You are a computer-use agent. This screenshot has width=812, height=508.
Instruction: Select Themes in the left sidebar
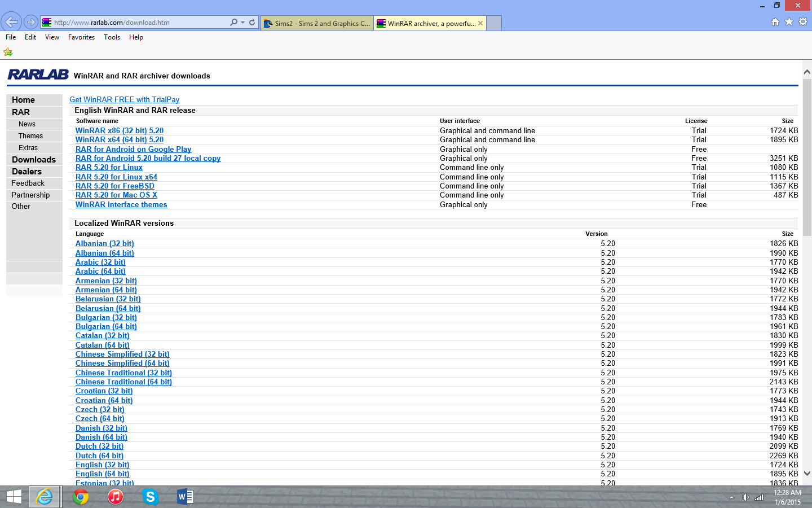click(x=30, y=136)
